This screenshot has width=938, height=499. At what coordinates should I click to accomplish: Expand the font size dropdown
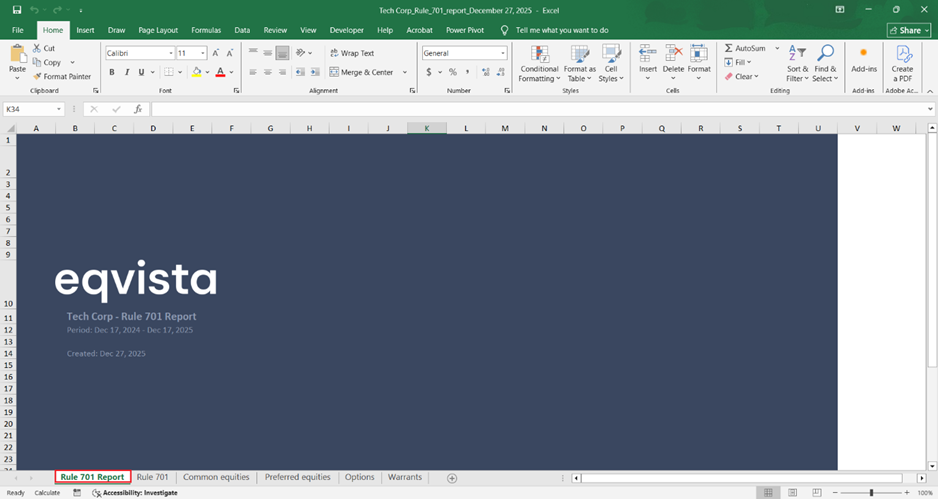pyautogui.click(x=203, y=53)
